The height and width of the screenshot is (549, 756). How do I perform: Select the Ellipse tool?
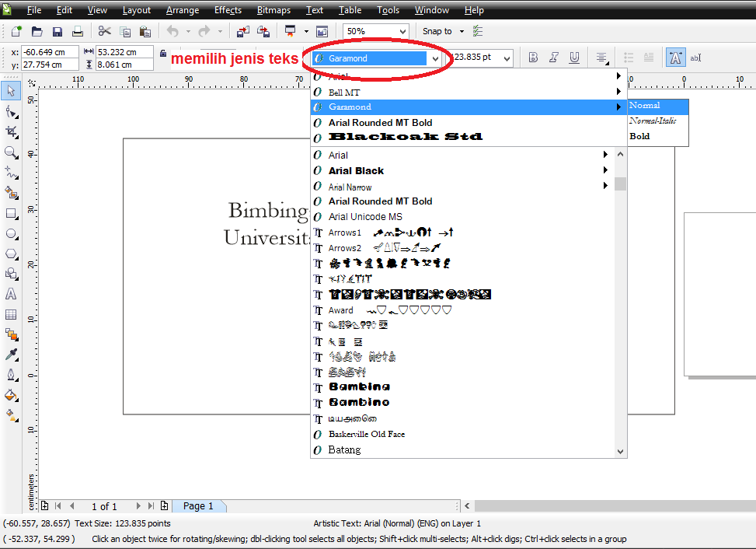(x=11, y=233)
